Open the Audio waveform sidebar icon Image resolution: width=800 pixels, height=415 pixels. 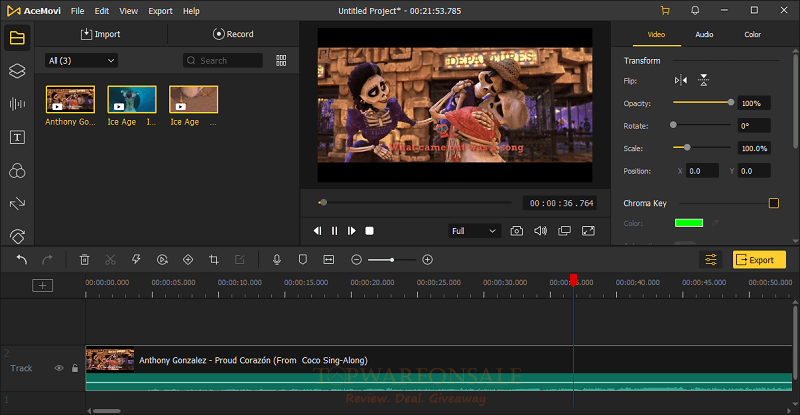17,104
